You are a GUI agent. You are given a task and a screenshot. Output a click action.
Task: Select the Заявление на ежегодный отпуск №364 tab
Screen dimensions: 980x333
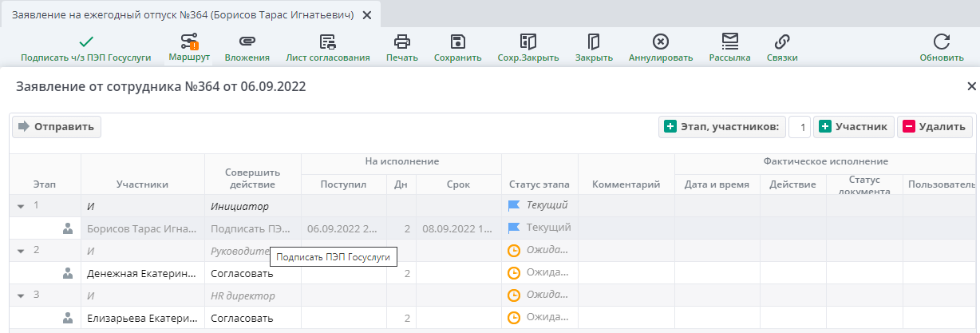[x=183, y=15]
